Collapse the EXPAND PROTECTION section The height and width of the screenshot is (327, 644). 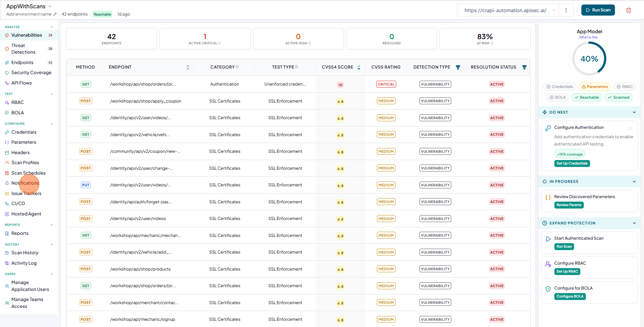pos(634,223)
